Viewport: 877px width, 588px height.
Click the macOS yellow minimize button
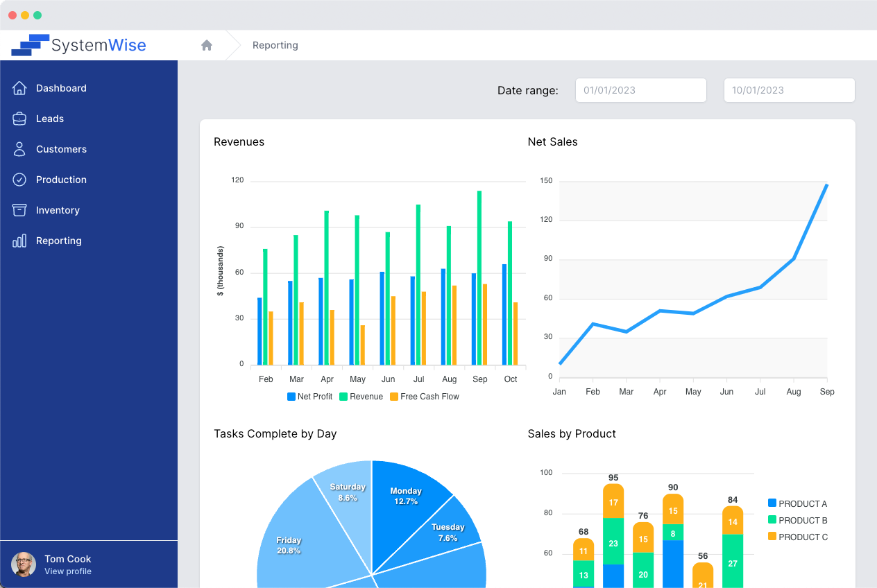(25, 15)
